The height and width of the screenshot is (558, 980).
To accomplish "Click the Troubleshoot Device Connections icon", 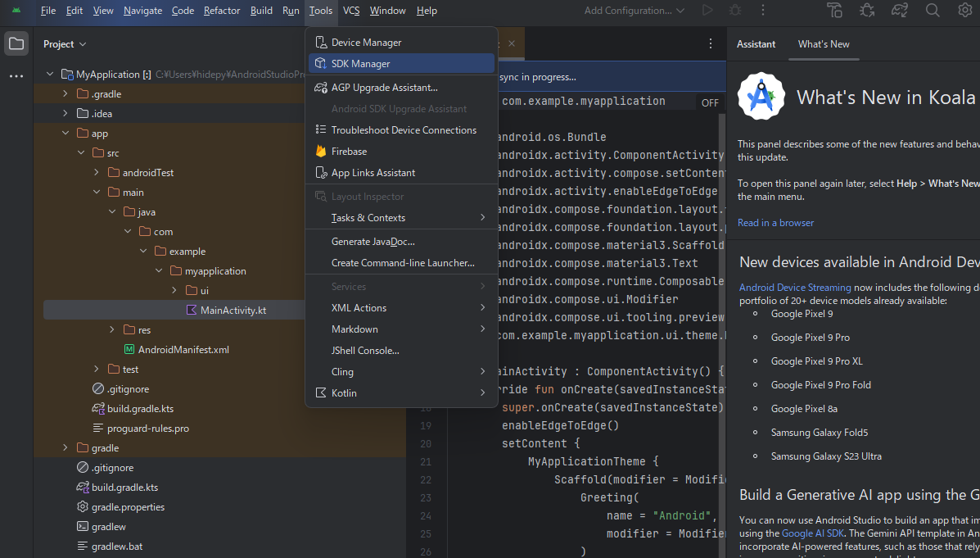I will (321, 129).
